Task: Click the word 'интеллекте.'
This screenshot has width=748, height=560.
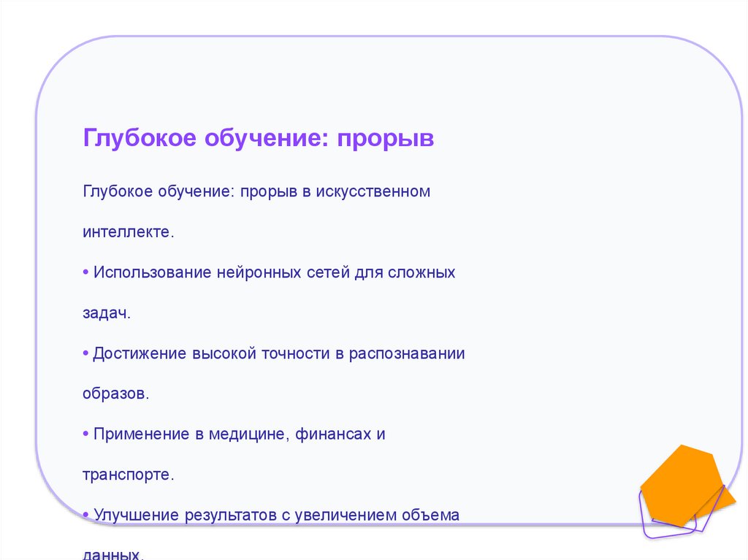Action: point(129,231)
